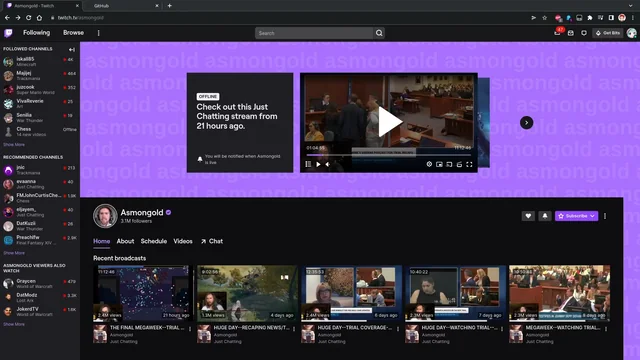Open video player settings gear
The height and width of the screenshot is (360, 640).
429,164
